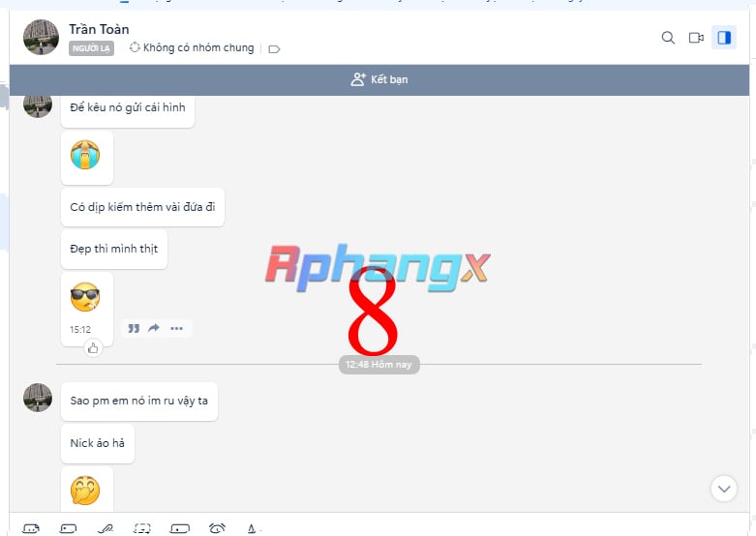Open the contact card icon in the toolbar

pyautogui.click(x=180, y=529)
